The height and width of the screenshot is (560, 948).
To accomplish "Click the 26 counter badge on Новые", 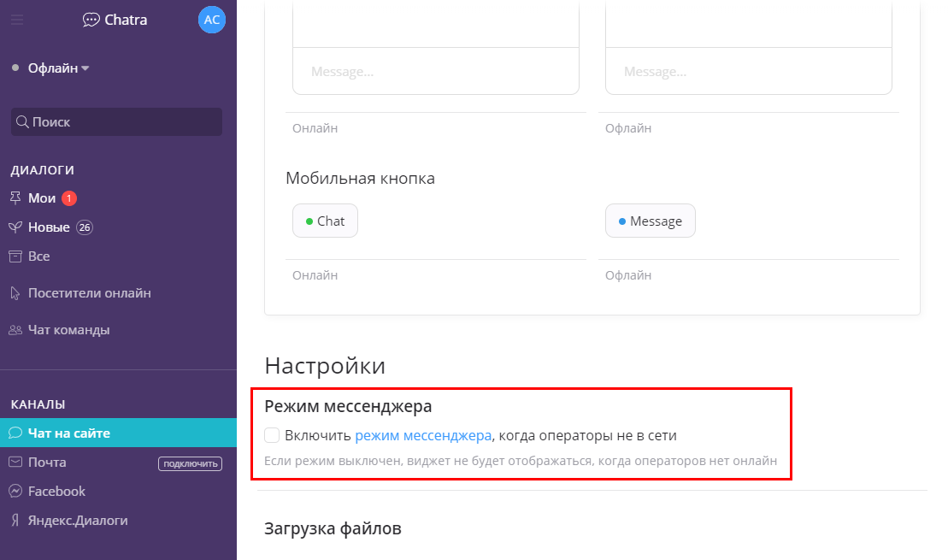I will 84,227.
